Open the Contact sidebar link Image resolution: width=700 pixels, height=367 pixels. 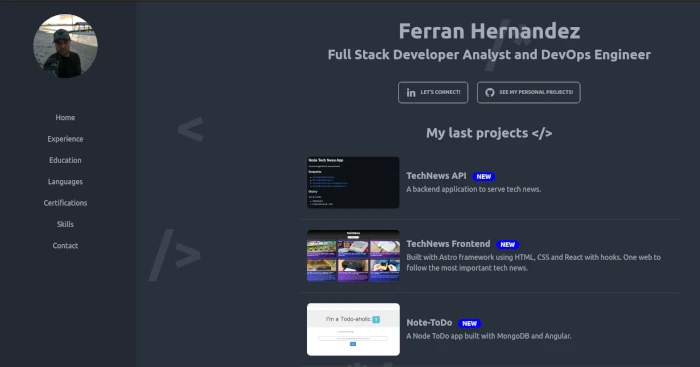(x=65, y=246)
